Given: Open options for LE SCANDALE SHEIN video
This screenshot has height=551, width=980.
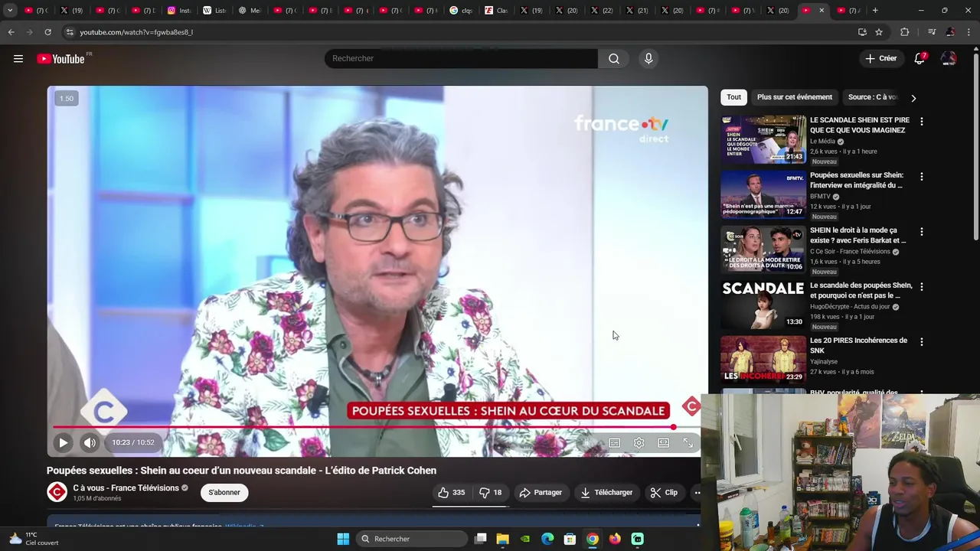Looking at the screenshot, I should click(922, 122).
